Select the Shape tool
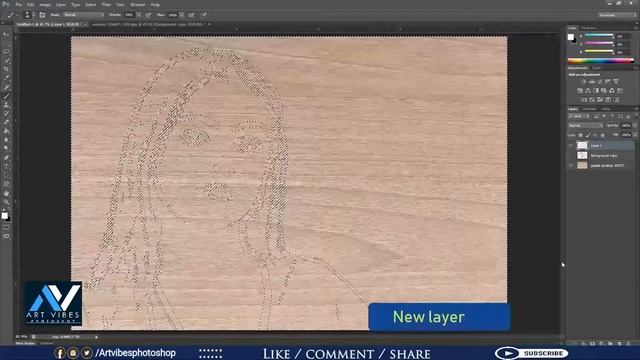This screenshot has width=640, height=360. [6, 184]
